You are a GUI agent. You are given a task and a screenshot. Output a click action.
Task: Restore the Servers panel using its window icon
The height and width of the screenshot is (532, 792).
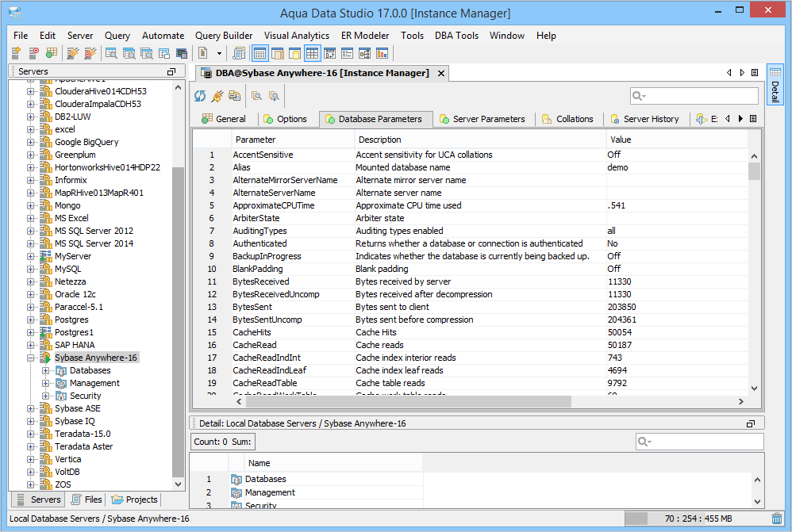pos(171,71)
